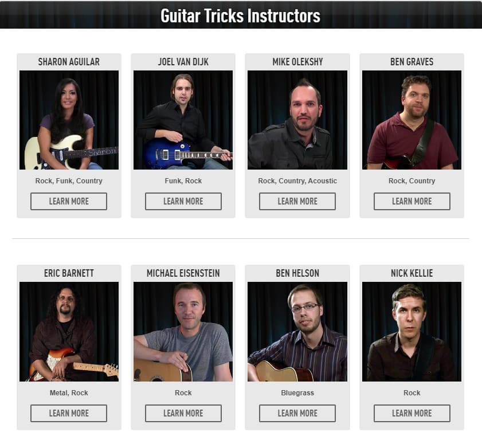
Task: Click the Sharon Aguilar name heading
Action: coord(69,62)
